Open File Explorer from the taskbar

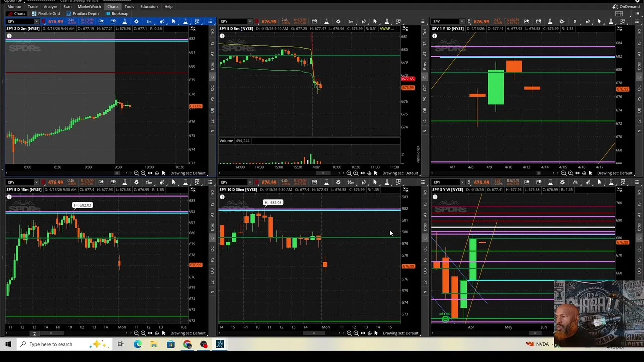tap(154, 344)
